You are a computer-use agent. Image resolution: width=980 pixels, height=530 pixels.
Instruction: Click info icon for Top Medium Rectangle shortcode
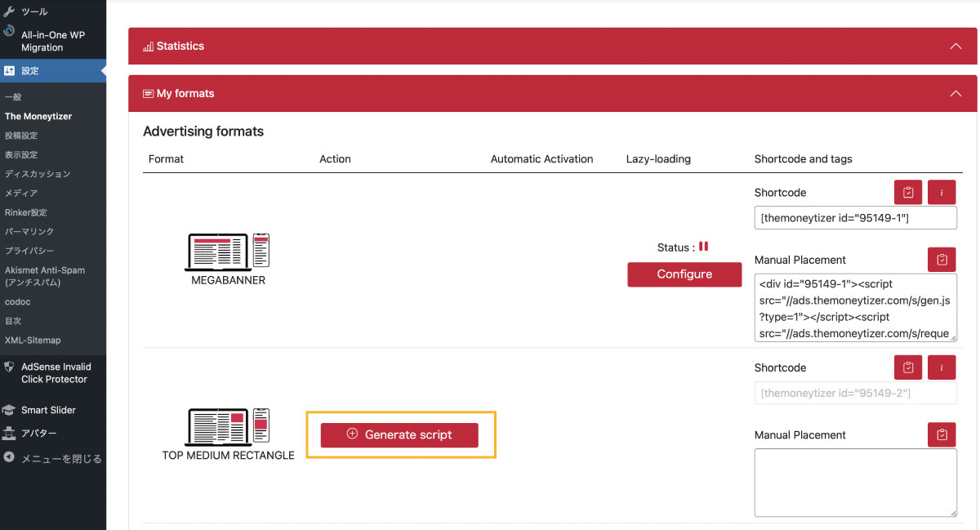942,367
